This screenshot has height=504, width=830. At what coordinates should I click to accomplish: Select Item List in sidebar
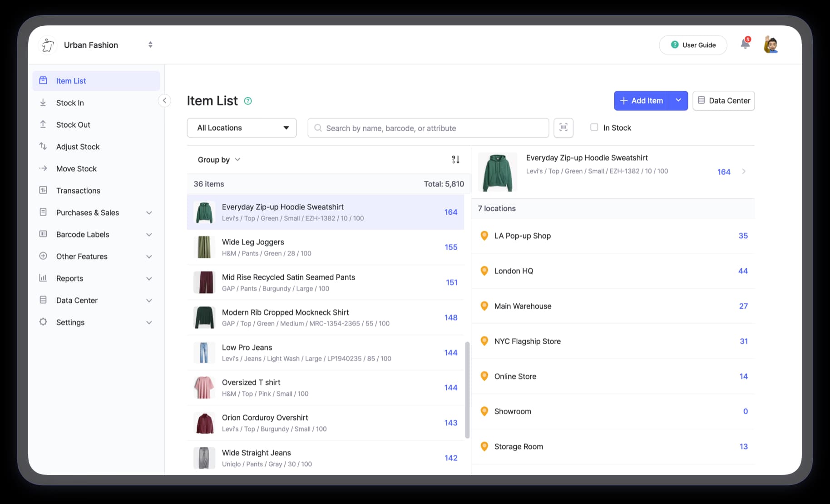point(96,81)
